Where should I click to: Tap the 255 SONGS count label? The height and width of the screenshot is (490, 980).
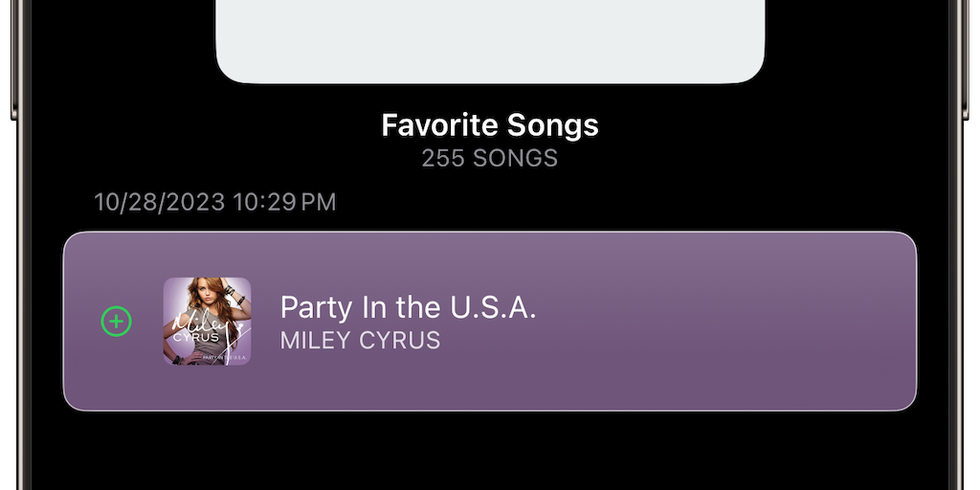(x=490, y=157)
